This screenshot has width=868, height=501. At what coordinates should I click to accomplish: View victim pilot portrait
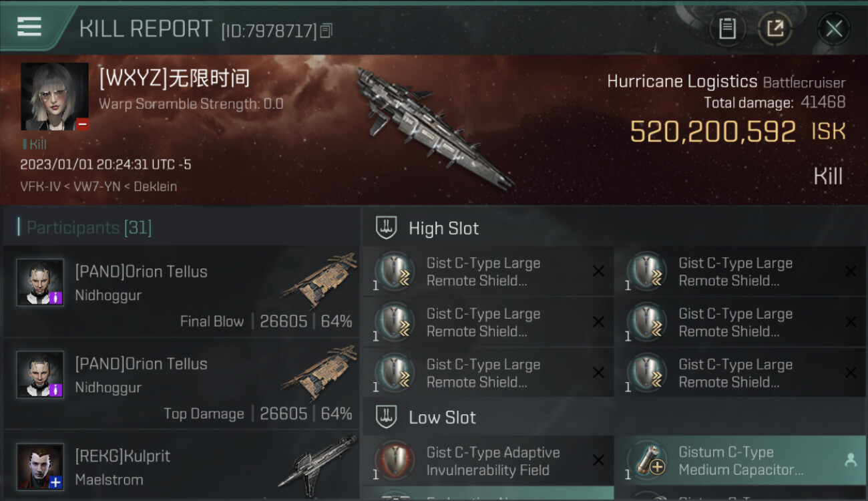click(x=55, y=96)
